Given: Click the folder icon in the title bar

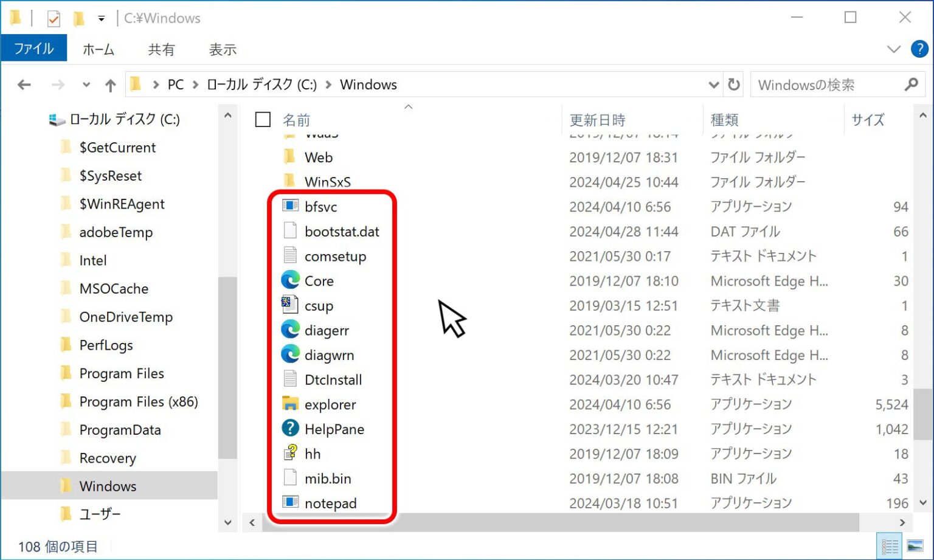Looking at the screenshot, I should coord(15,18).
